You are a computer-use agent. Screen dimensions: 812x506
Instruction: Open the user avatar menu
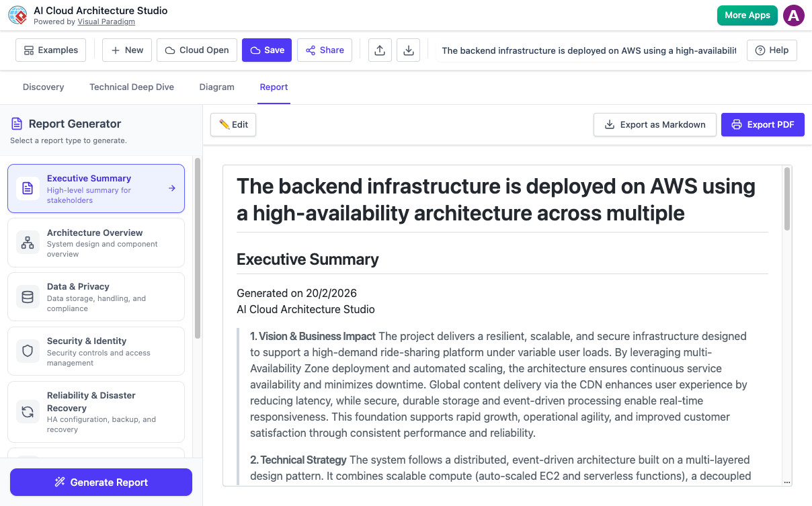(x=794, y=15)
